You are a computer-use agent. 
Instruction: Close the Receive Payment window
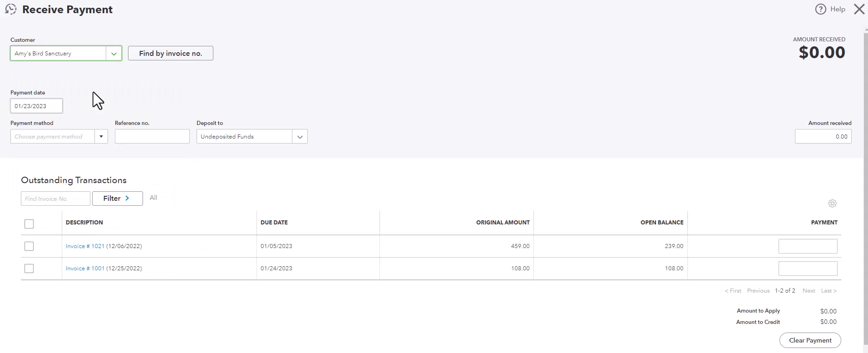859,9
